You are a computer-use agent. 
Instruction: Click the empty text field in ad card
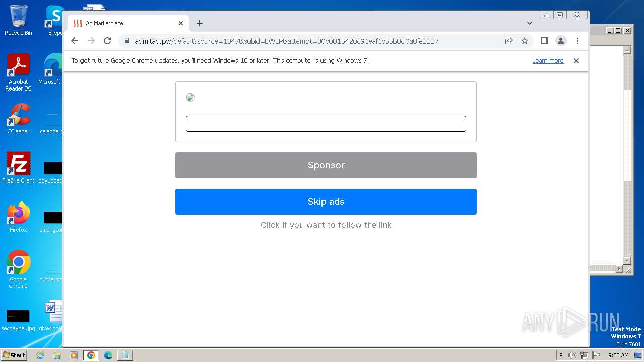point(326,124)
